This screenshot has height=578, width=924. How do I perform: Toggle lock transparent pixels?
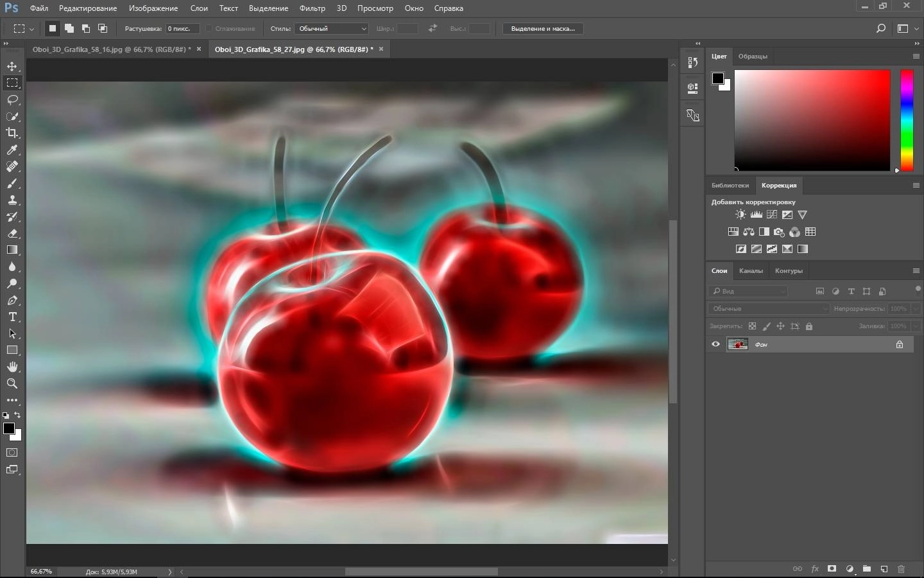(x=752, y=326)
